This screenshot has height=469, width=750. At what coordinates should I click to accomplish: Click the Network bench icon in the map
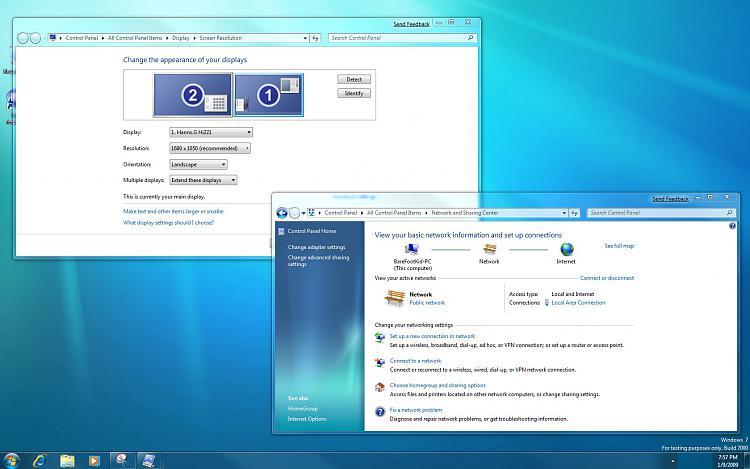tap(489, 249)
